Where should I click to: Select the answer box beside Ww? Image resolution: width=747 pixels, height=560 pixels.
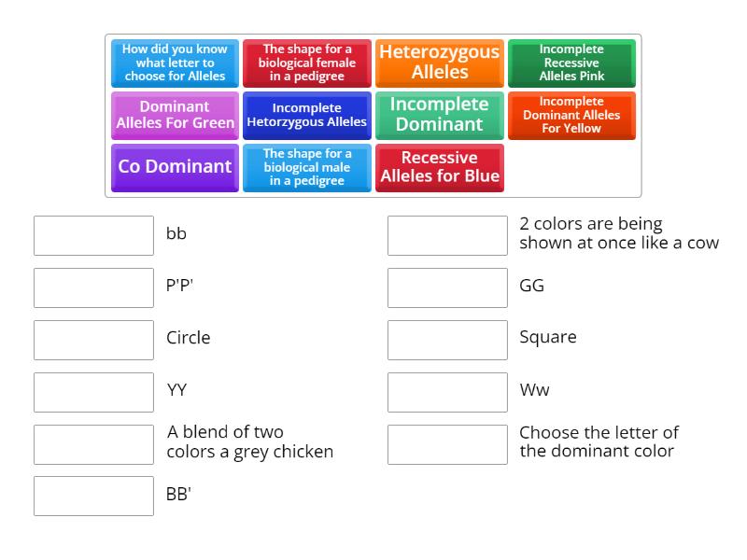coord(447,392)
